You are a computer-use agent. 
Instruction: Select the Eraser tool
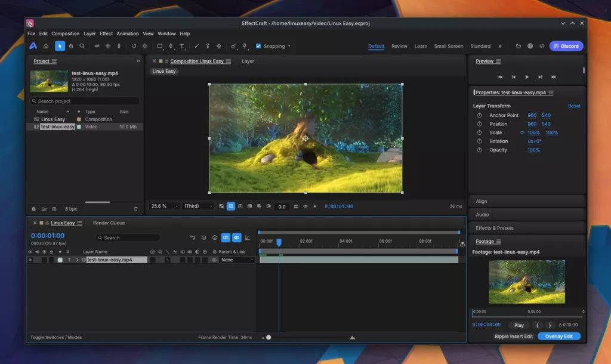[219, 46]
